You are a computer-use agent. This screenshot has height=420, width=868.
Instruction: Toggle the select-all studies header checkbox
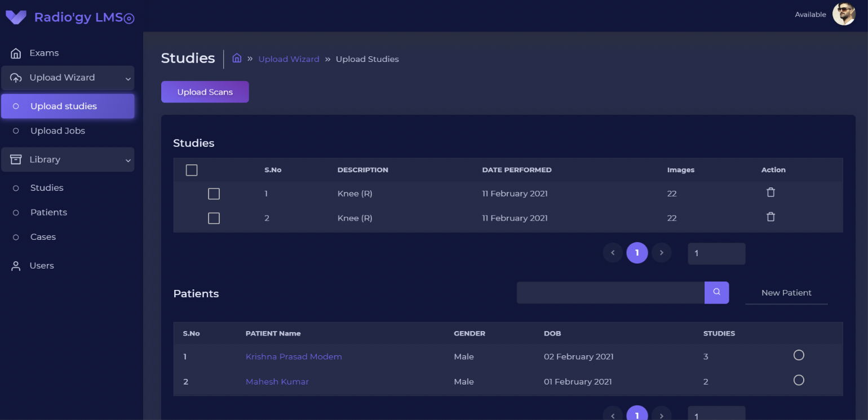tap(192, 170)
